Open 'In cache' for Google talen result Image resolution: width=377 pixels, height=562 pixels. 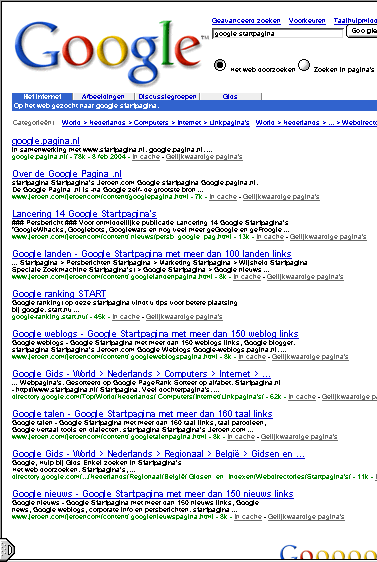coord(241,437)
